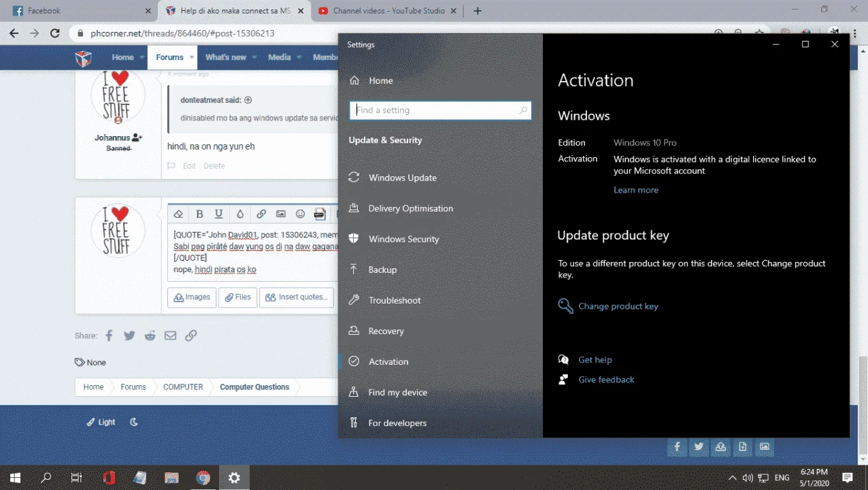The image size is (868, 490).
Task: Click Insert quotes button
Action: click(x=297, y=297)
